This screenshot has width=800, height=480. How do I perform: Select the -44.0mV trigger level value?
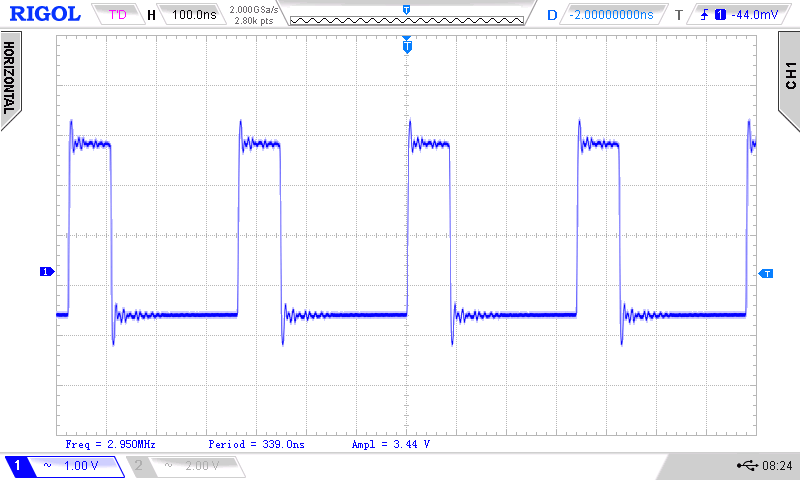755,15
